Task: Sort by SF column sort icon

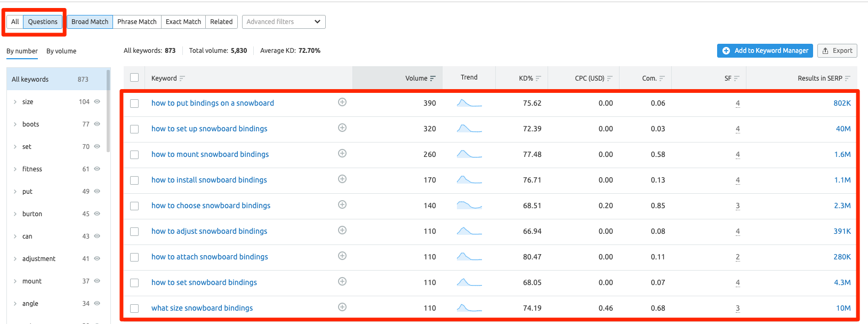Action: (737, 78)
